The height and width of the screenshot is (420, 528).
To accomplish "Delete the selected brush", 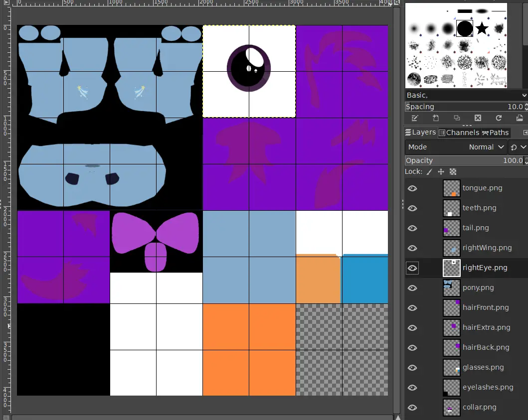I will 478,118.
